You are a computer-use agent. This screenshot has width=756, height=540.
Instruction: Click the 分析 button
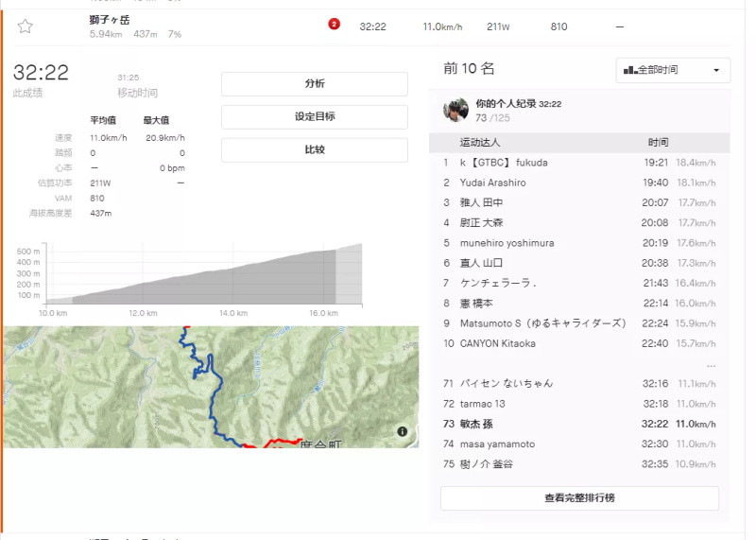[314, 84]
